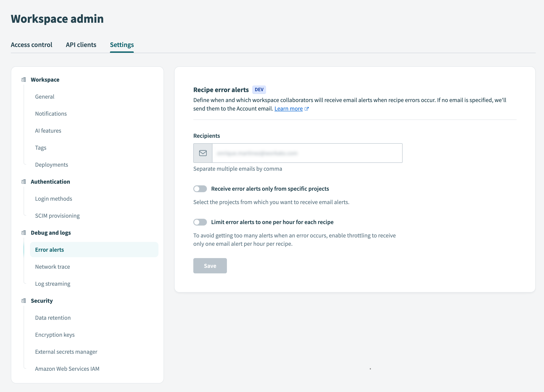Navigate to Log streaming settings
The image size is (544, 392).
click(x=53, y=284)
